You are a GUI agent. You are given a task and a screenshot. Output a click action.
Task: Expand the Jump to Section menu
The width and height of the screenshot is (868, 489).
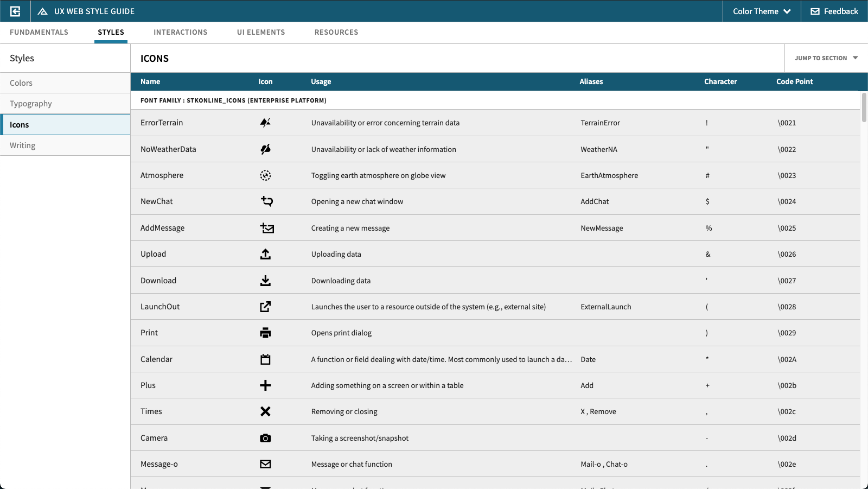coord(826,58)
